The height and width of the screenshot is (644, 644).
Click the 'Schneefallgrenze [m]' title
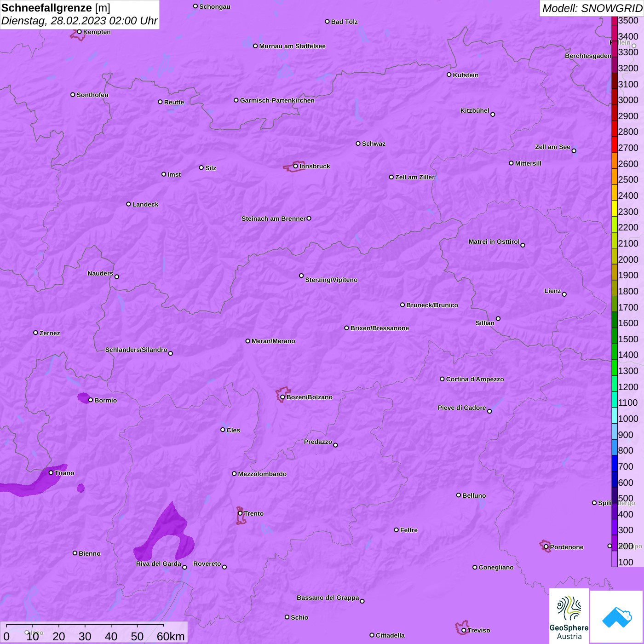56,8
